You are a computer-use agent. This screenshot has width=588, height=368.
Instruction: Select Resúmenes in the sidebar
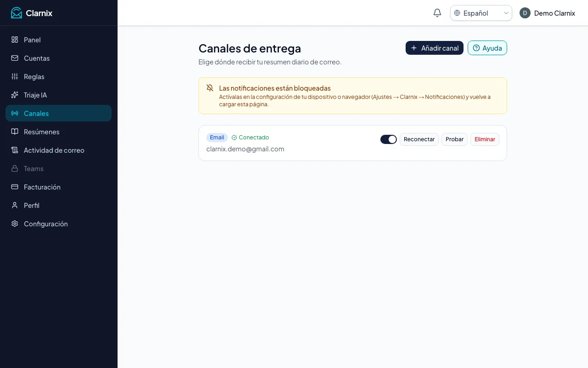58,132
